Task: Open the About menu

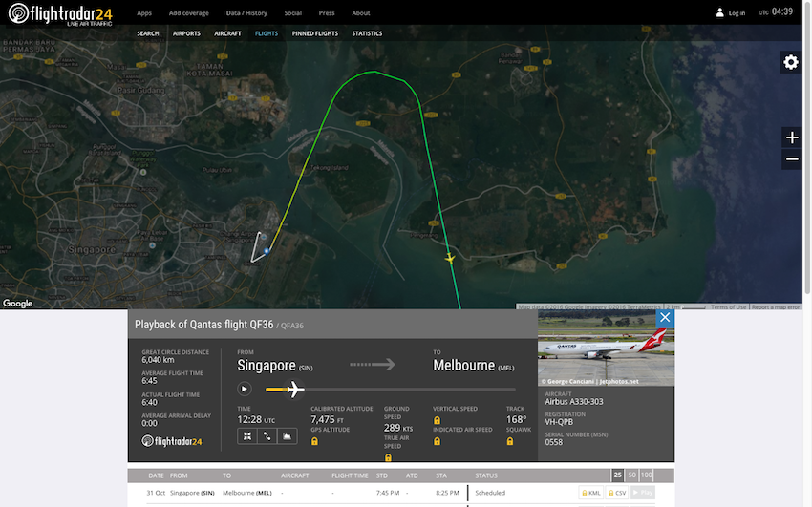Action: (x=360, y=13)
